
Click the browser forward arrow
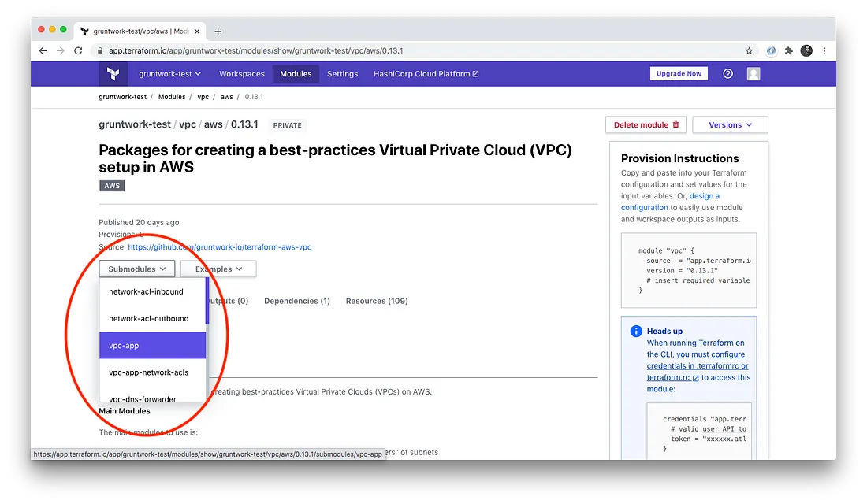[60, 51]
